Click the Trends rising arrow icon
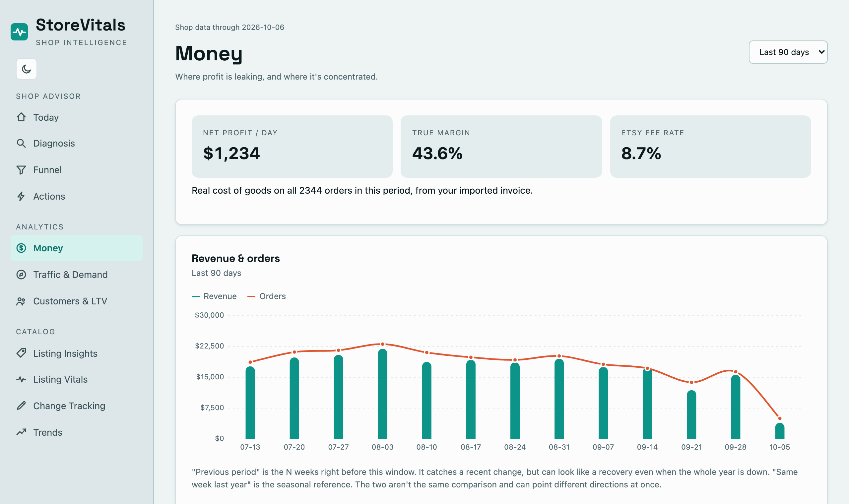The width and height of the screenshot is (849, 504). 21,432
